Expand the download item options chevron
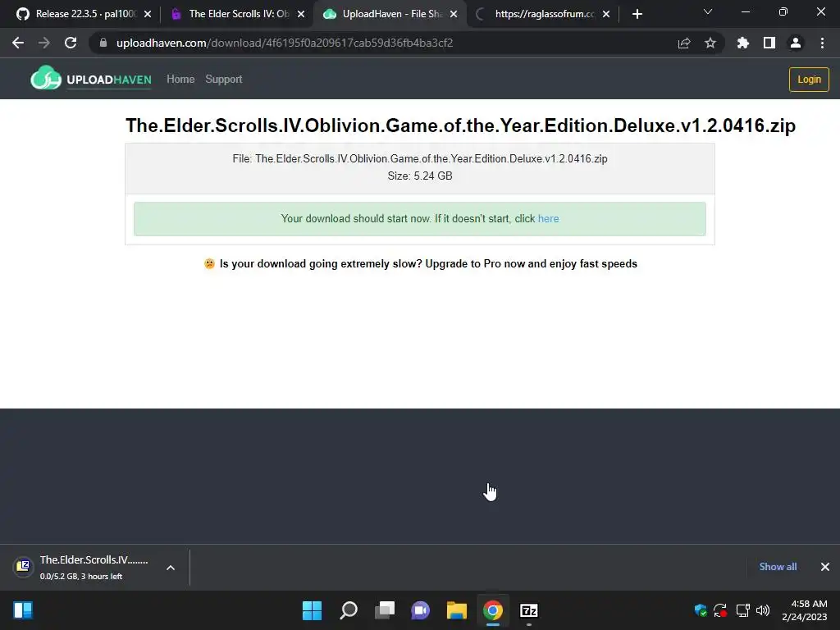This screenshot has width=840, height=630. click(171, 568)
